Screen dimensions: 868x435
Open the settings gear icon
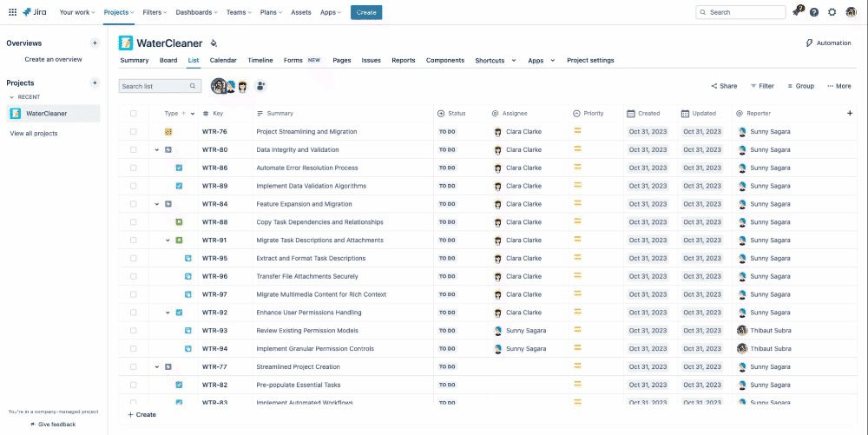coord(832,12)
